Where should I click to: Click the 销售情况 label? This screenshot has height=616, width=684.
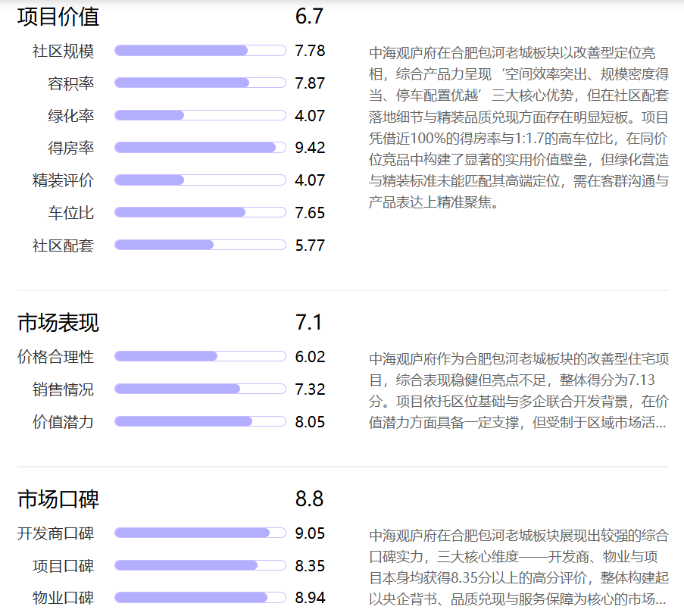click(64, 389)
